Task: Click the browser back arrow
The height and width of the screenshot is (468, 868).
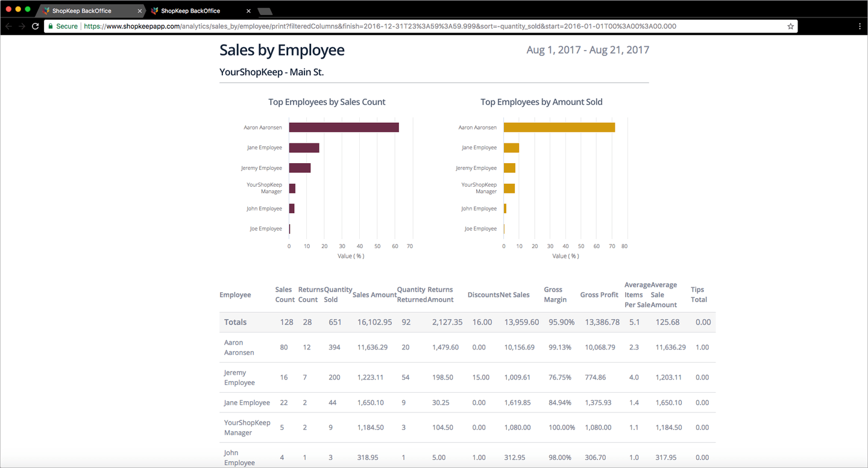Action: [8, 27]
